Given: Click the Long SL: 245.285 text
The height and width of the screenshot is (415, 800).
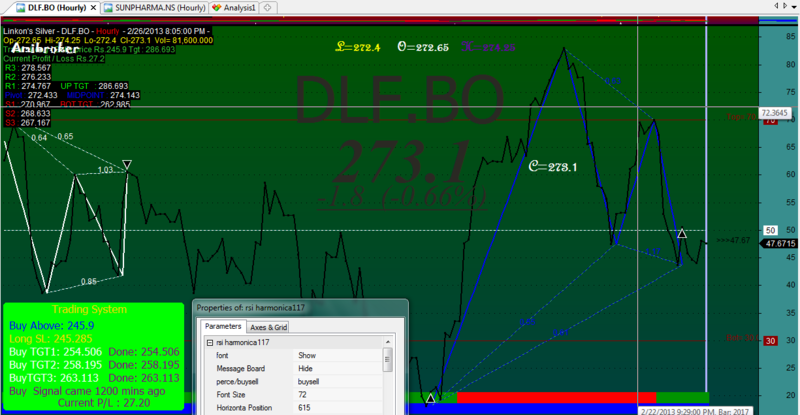Looking at the screenshot, I should coord(51,339).
